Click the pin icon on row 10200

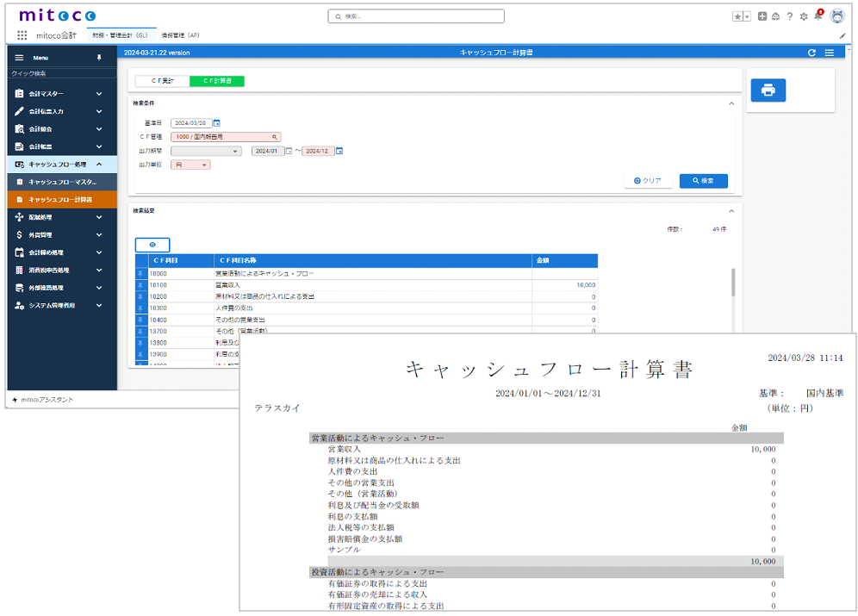click(x=140, y=296)
